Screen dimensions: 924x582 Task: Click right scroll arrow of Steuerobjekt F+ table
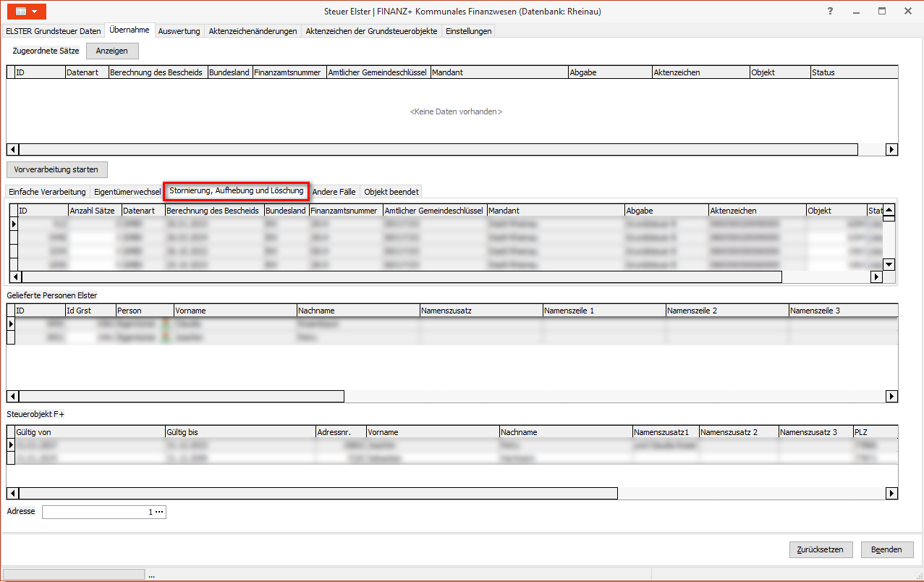[891, 494]
